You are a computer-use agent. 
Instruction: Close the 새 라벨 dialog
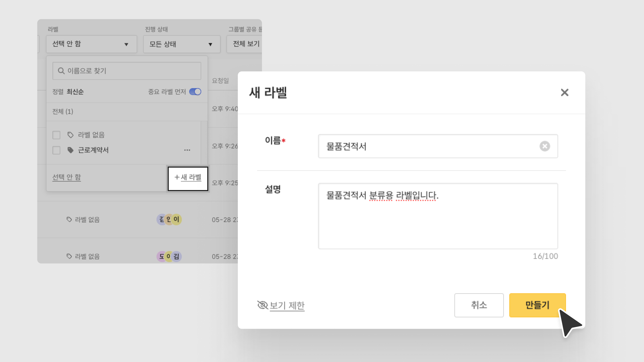point(565,93)
